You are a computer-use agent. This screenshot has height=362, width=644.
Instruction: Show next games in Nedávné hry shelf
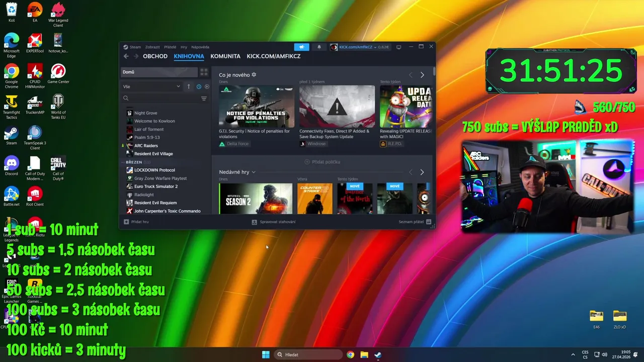point(422,172)
